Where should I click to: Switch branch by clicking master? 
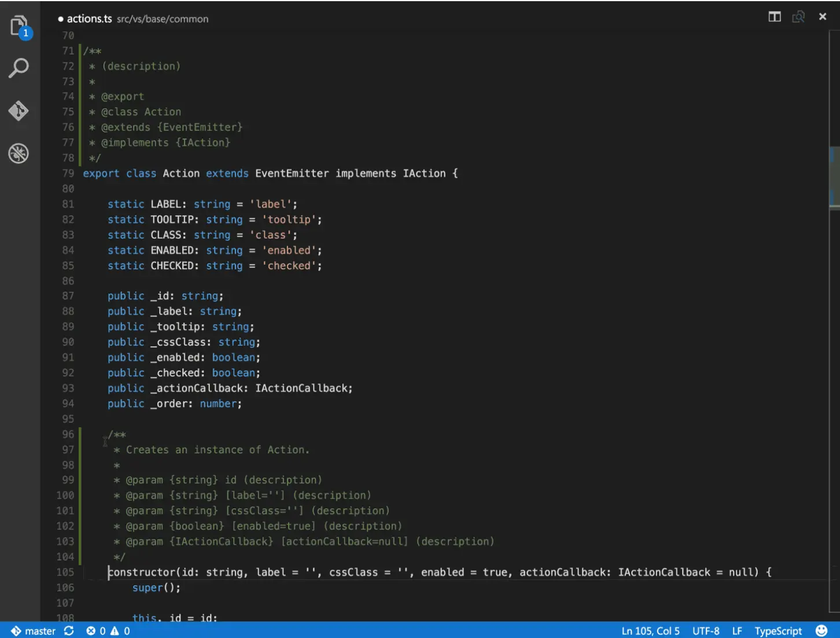click(x=34, y=630)
